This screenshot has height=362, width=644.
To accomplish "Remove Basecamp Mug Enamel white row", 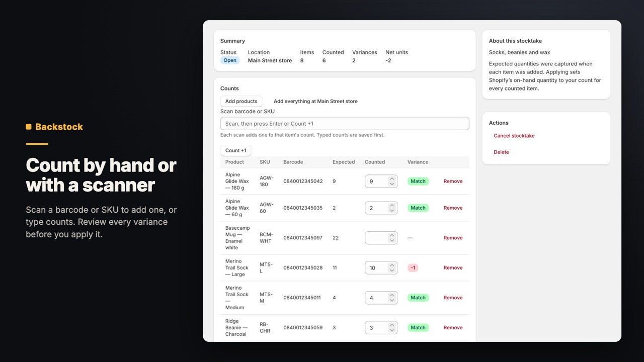I will [453, 238].
